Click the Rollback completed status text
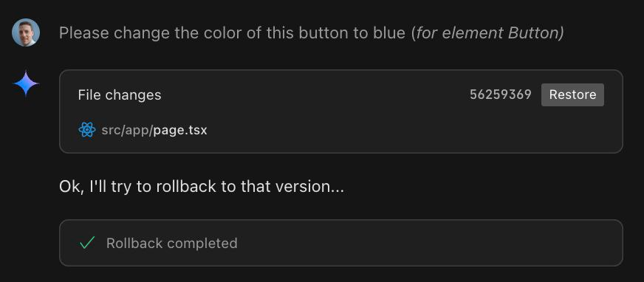This screenshot has height=282, width=644. coord(171,243)
